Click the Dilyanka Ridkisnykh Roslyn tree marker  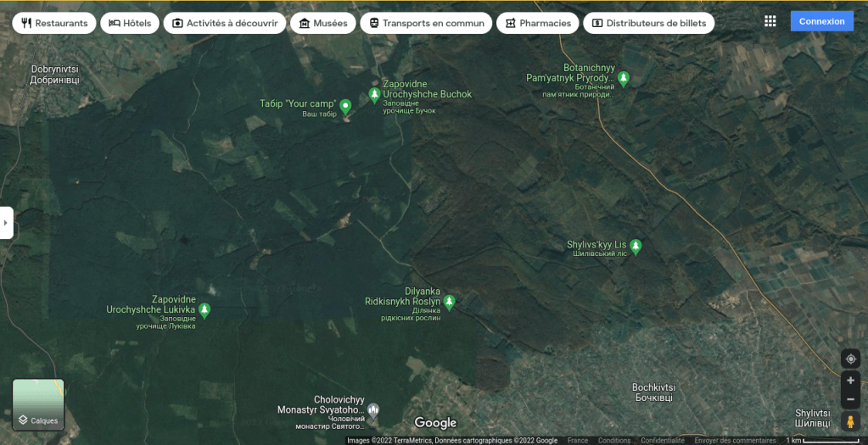450,301
